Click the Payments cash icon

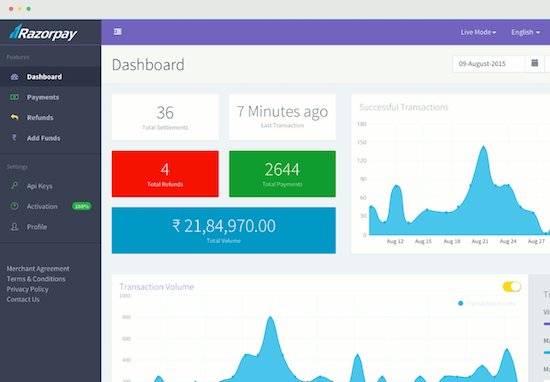(14, 97)
